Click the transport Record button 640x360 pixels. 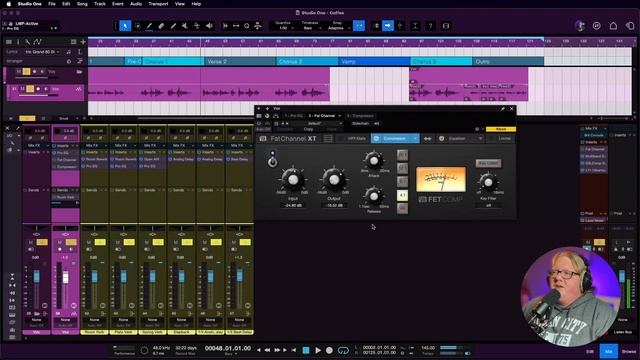(x=329, y=350)
